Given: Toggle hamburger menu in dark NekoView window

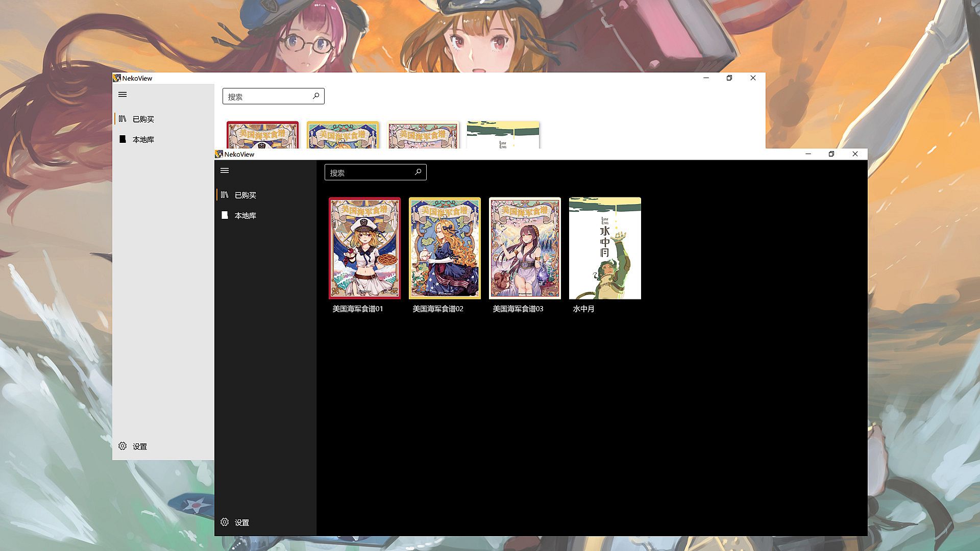Looking at the screenshot, I should 225,170.
